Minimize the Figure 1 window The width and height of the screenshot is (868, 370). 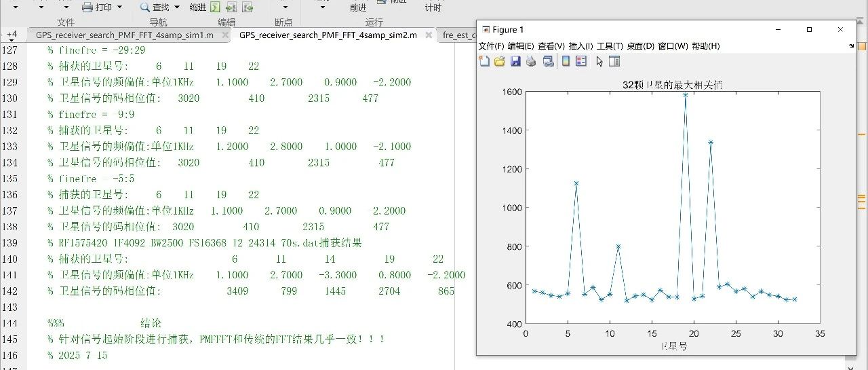778,30
